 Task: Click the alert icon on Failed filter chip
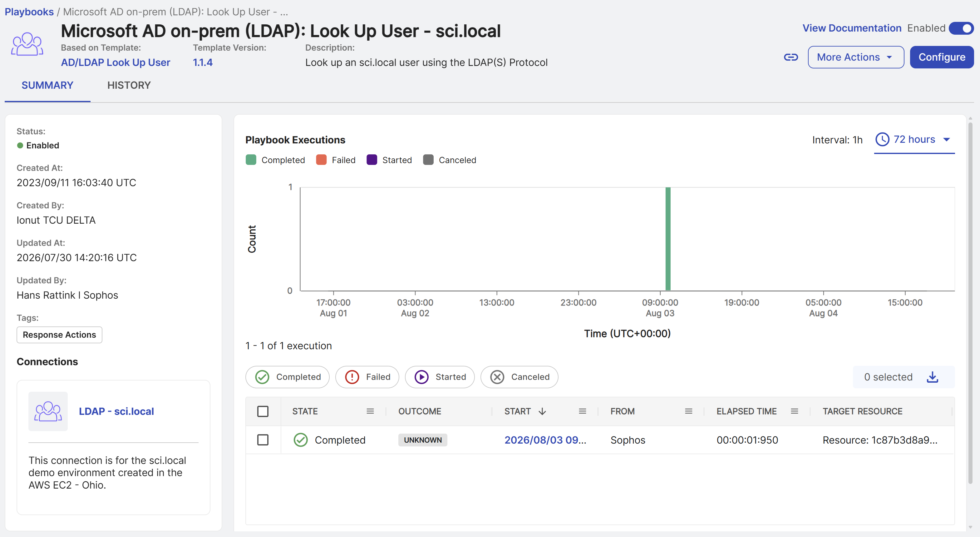(x=352, y=377)
